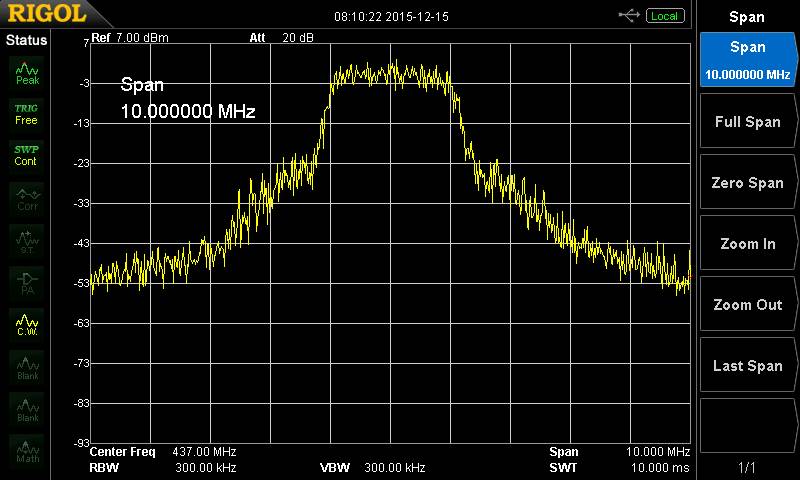Click the RBW 300.00 kHz readout
The height and width of the screenshot is (480, 800).
(x=162, y=467)
